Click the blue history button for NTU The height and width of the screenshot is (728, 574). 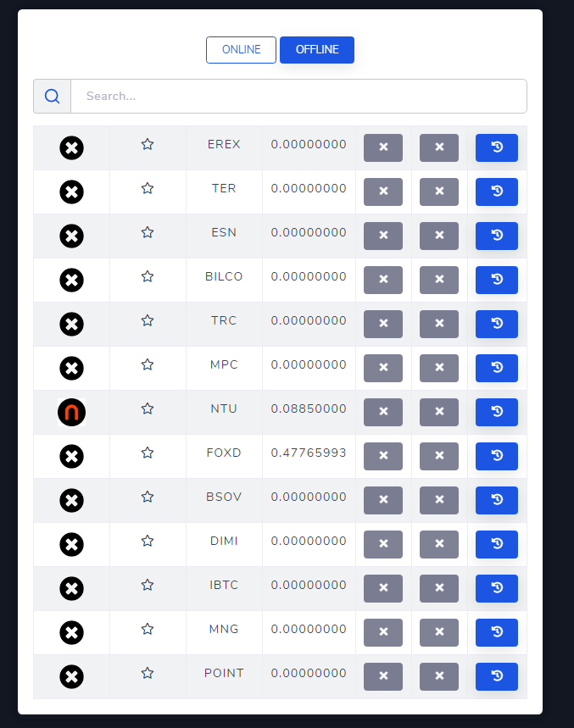[497, 412]
